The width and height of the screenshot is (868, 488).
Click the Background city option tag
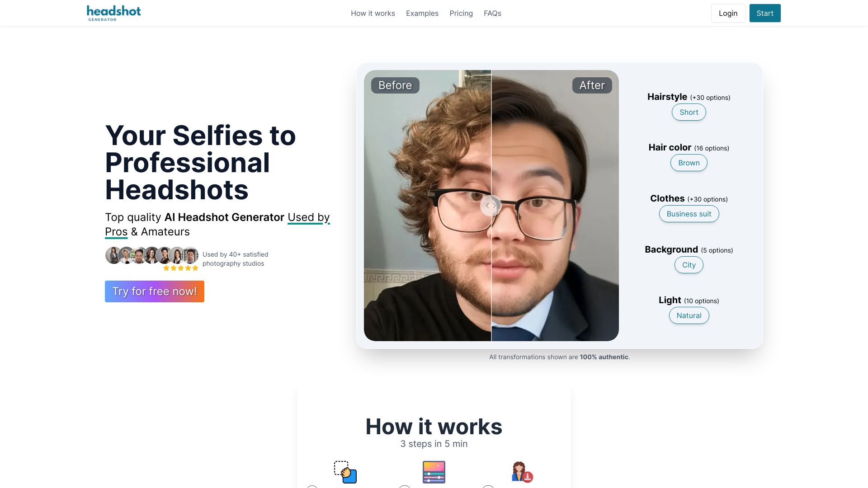689,264
